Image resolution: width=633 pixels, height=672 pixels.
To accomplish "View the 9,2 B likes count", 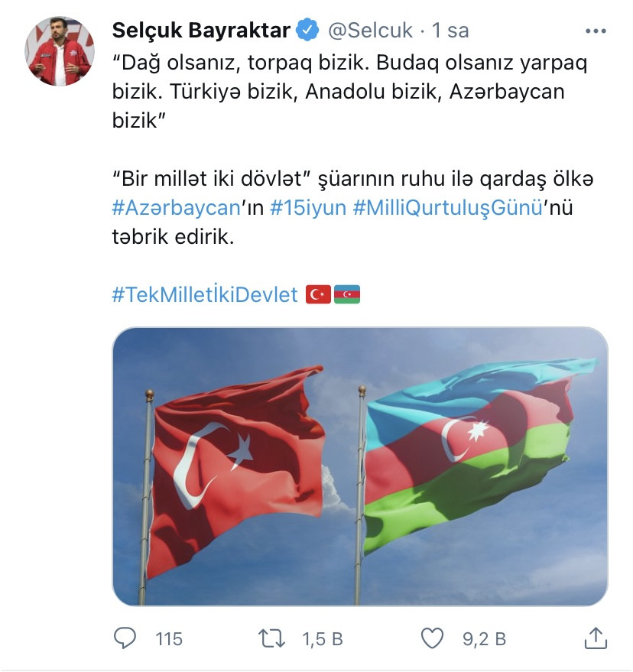I will point(484,639).
